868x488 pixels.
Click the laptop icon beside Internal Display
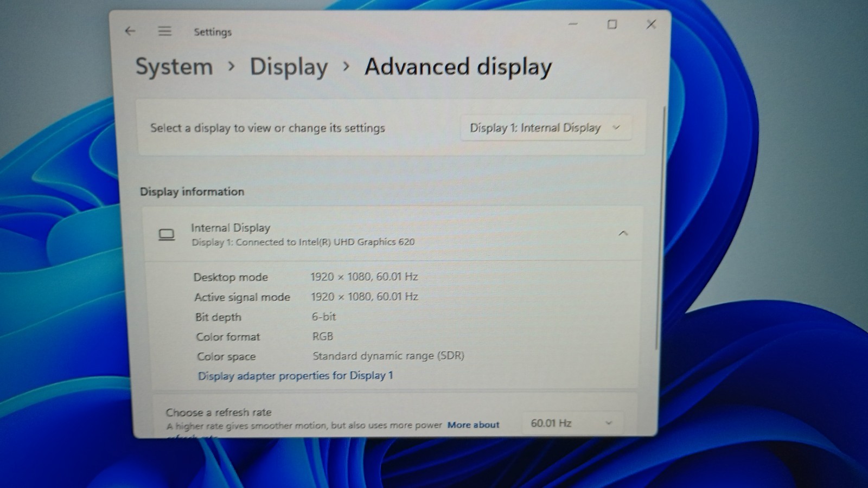[x=167, y=235]
